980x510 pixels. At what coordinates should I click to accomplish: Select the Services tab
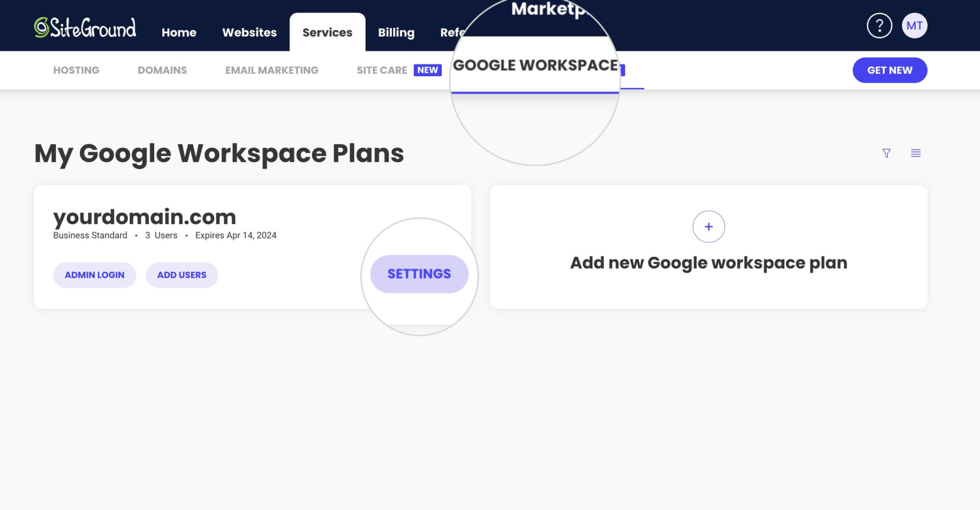tap(327, 32)
